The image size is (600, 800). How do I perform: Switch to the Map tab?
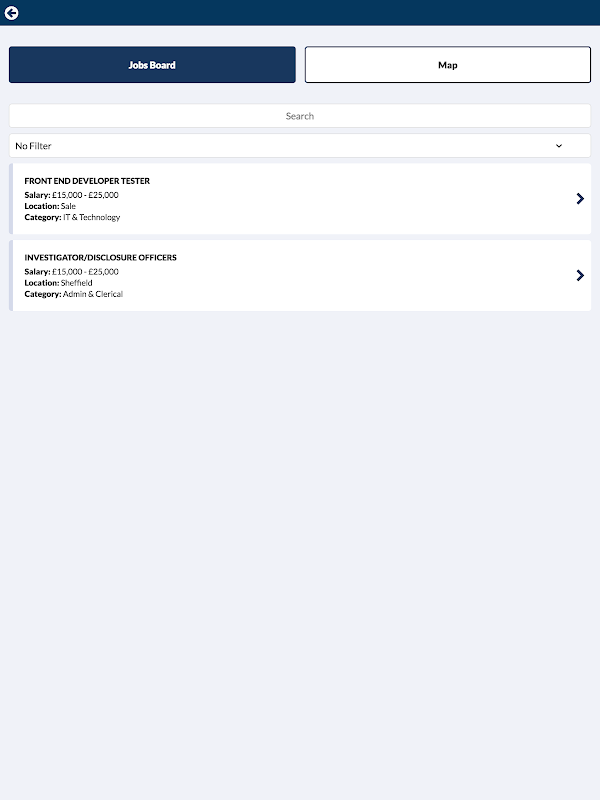pos(447,65)
